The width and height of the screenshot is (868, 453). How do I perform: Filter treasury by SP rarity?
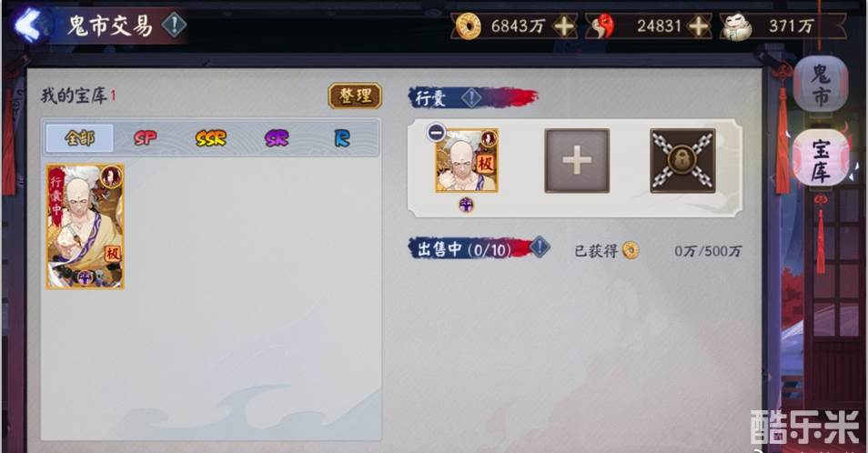point(145,137)
